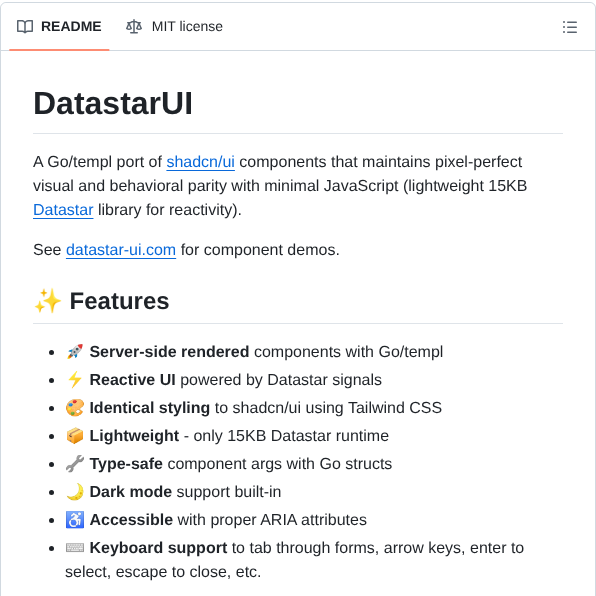
Task: Select the 'Dark mode' bold text
Action: (x=130, y=492)
